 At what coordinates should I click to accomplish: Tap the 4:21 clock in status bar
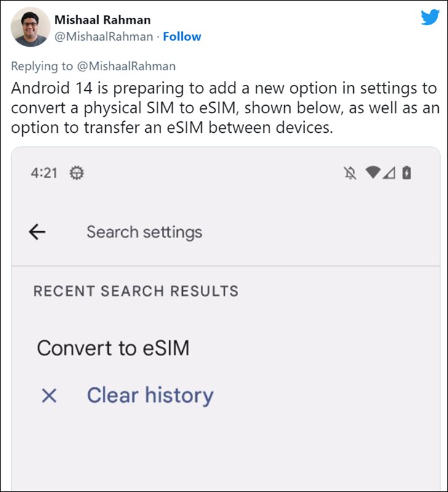[44, 173]
